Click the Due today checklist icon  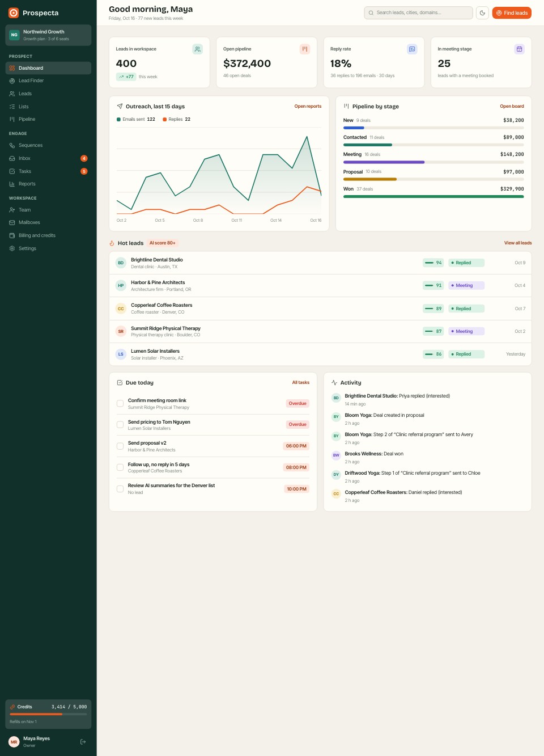click(x=120, y=383)
